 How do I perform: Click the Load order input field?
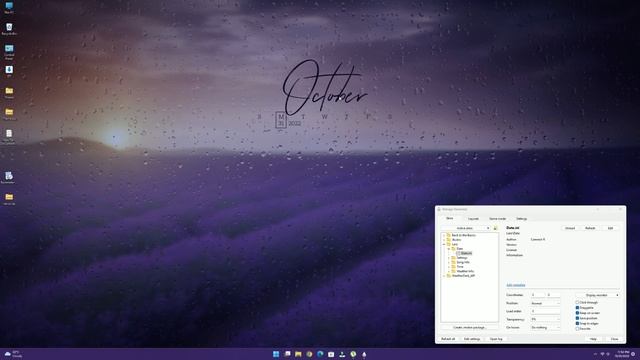tap(545, 311)
